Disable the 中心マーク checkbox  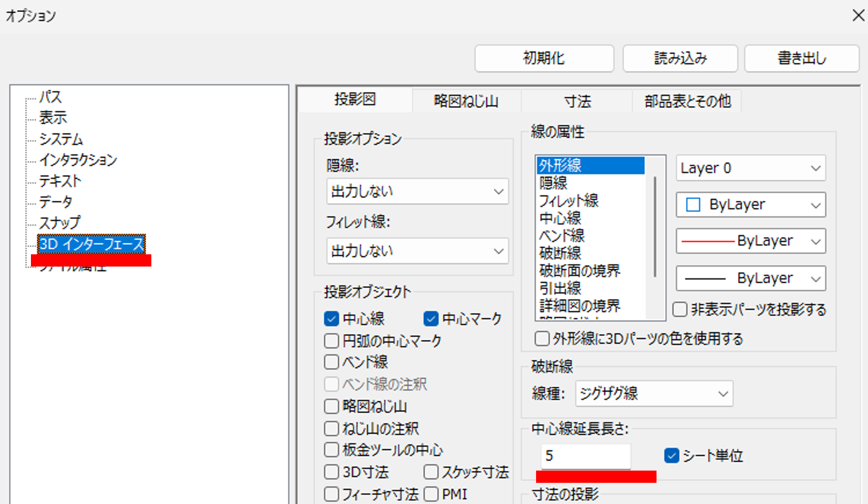coord(430,319)
